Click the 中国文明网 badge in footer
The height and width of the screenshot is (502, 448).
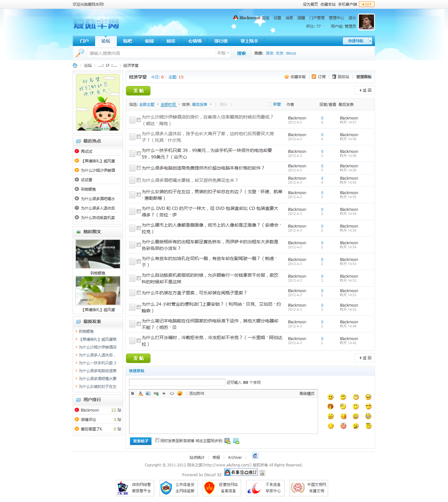pos(309,488)
